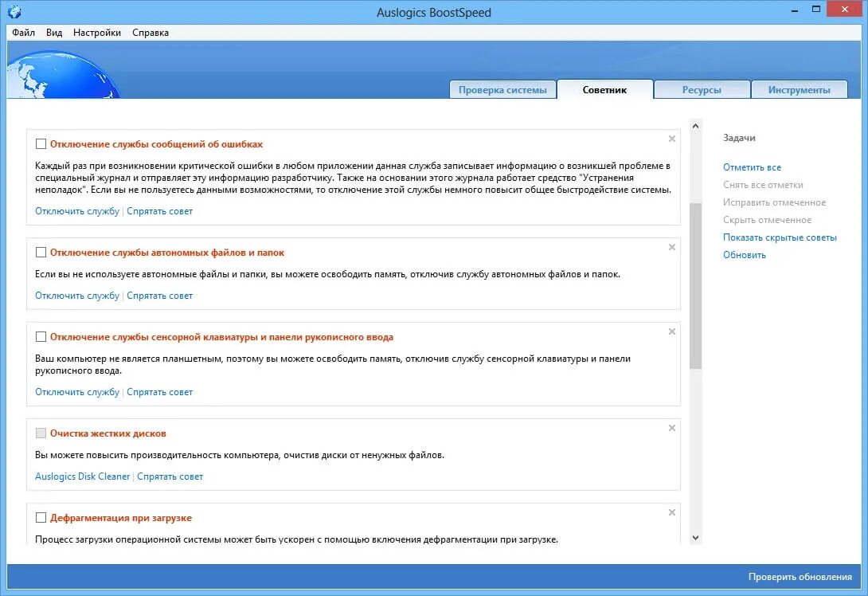Click Отключить службу for error reporting
This screenshot has width=868, height=596.
pyautogui.click(x=77, y=211)
